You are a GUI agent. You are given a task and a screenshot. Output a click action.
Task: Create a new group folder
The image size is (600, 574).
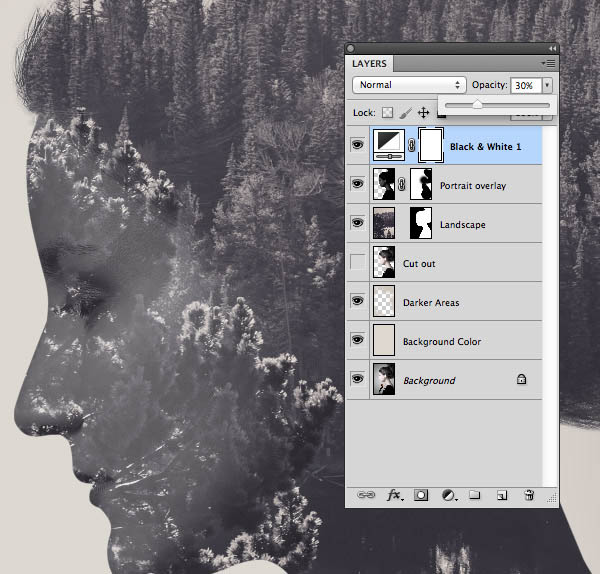[474, 494]
